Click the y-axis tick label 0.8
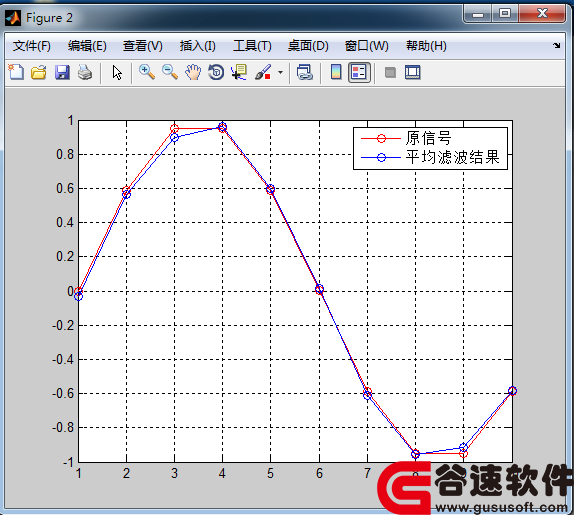574x515 pixels. point(65,154)
